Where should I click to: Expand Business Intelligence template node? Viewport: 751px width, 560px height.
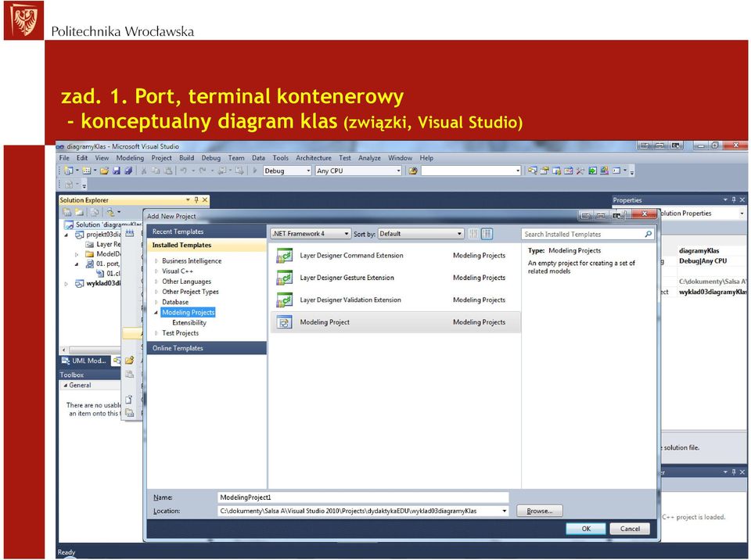click(156, 261)
